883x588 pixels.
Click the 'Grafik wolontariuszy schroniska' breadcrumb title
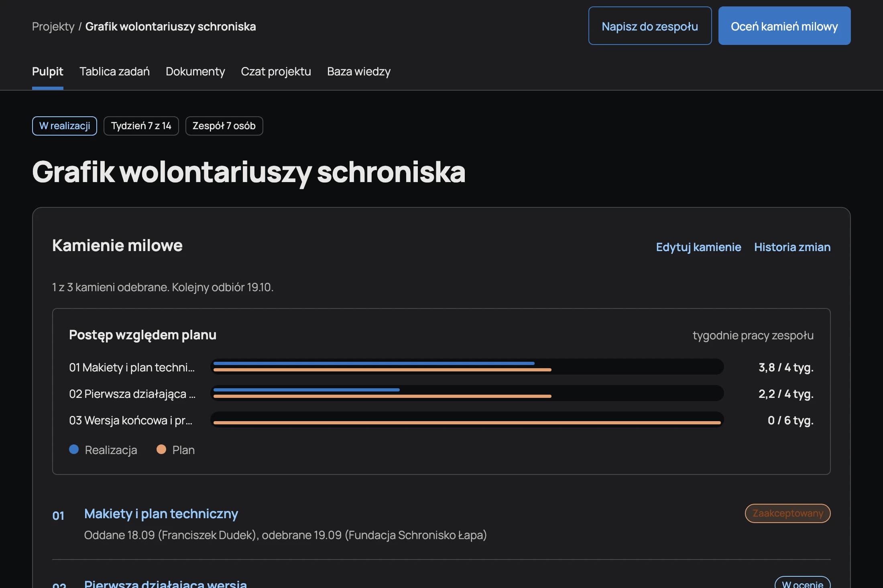pyautogui.click(x=171, y=26)
